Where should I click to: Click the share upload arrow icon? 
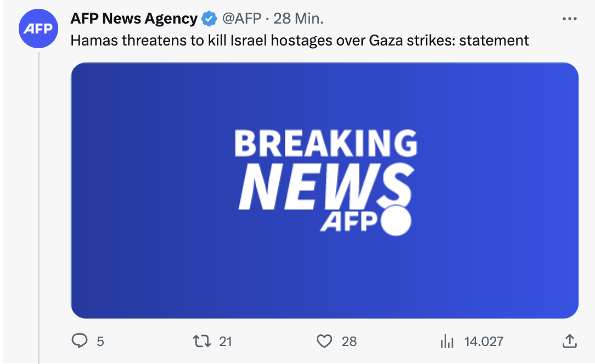570,342
